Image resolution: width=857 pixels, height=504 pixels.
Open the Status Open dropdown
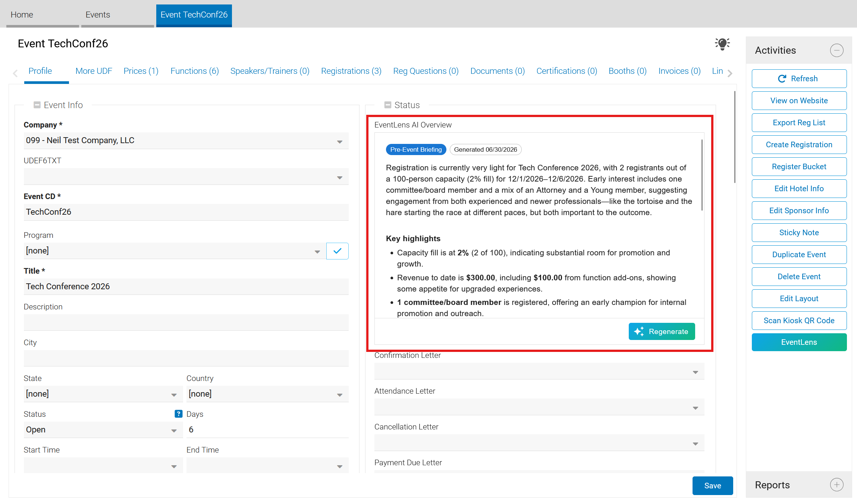tap(103, 430)
